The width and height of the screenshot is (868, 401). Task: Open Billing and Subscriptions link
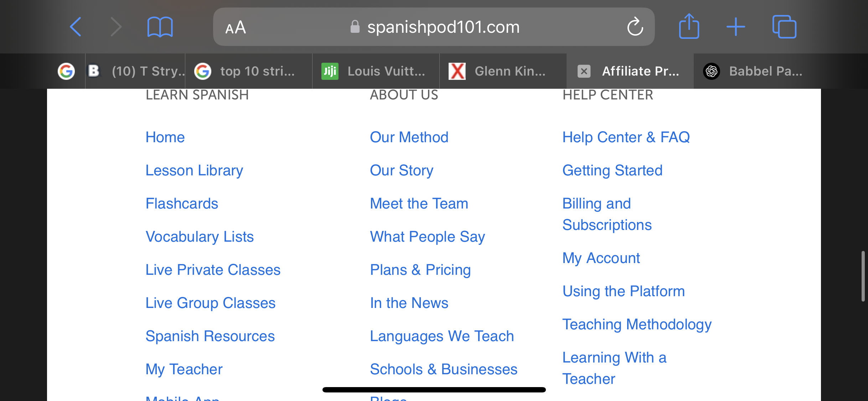(x=607, y=214)
